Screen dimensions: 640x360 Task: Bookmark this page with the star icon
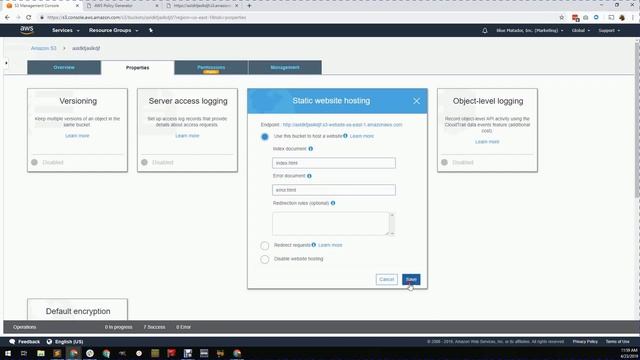(562, 18)
